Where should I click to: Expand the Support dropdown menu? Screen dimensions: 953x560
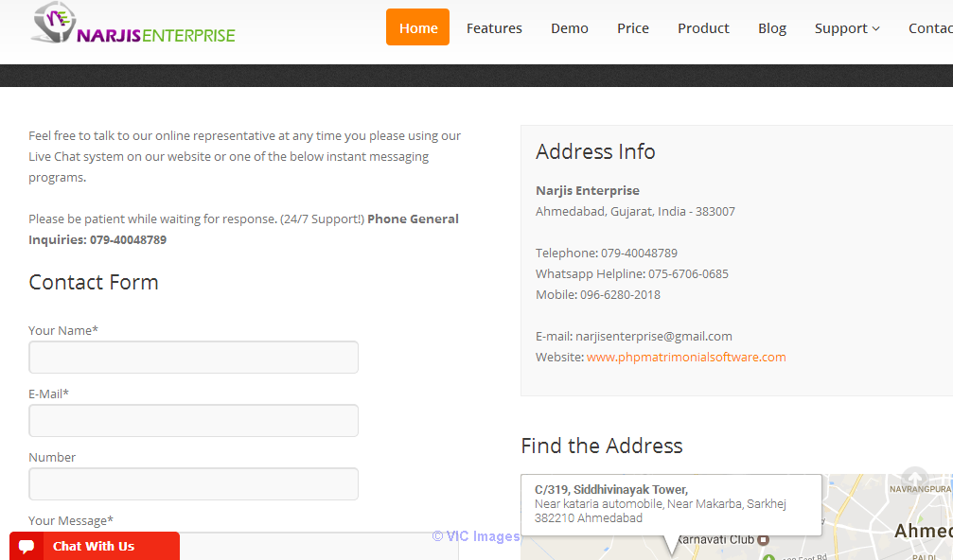pyautogui.click(x=847, y=28)
